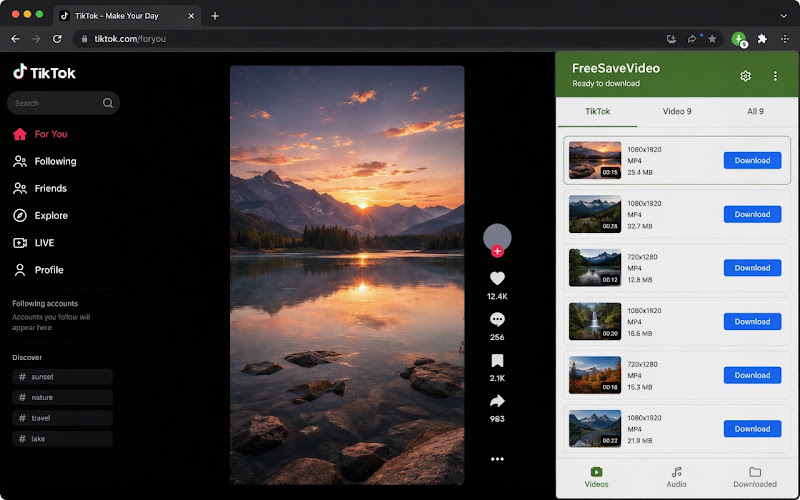
Task: Download the 32.7 MB video
Action: click(x=752, y=214)
